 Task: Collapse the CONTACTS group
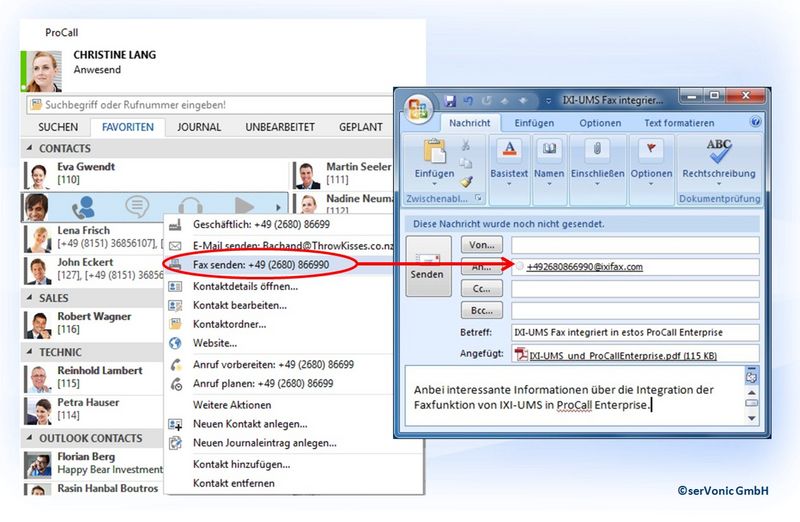pos(29,148)
